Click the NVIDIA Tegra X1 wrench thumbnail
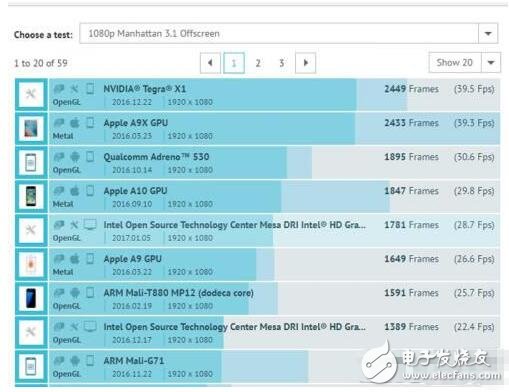 click(31, 95)
